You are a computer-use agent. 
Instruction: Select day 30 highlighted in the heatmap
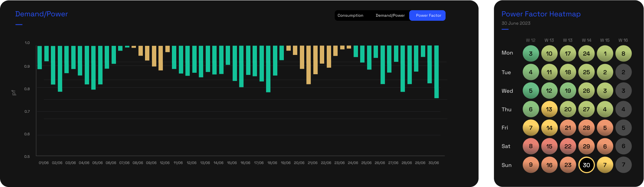pos(586,165)
